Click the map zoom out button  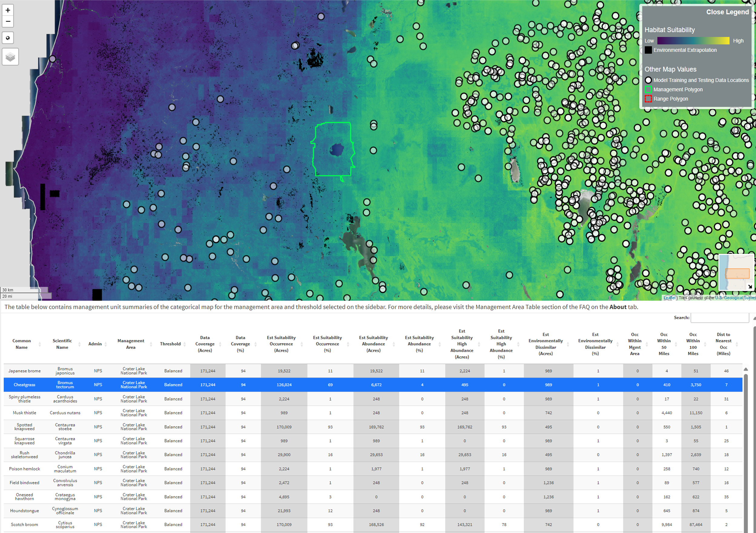point(8,22)
